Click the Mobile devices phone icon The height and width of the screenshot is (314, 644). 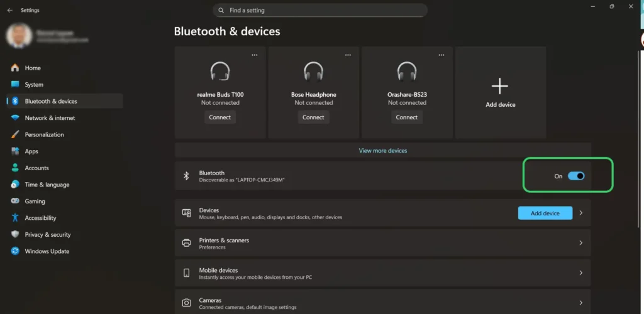coord(186,273)
